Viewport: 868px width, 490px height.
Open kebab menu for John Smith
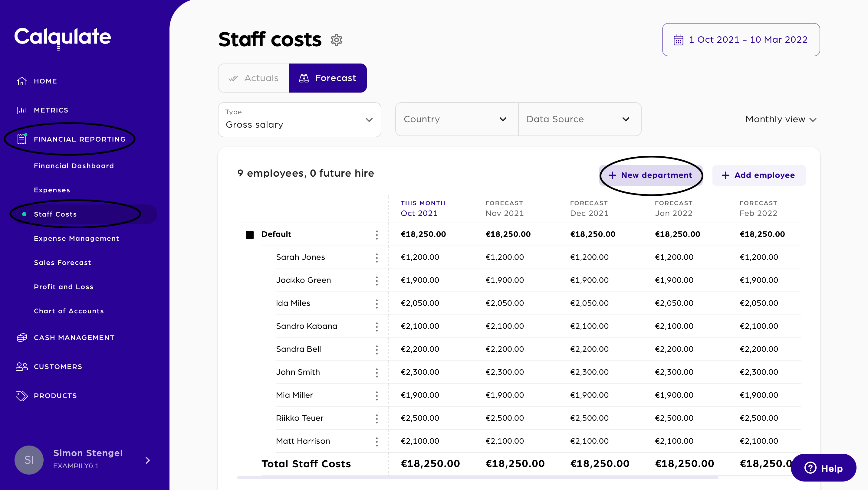377,372
